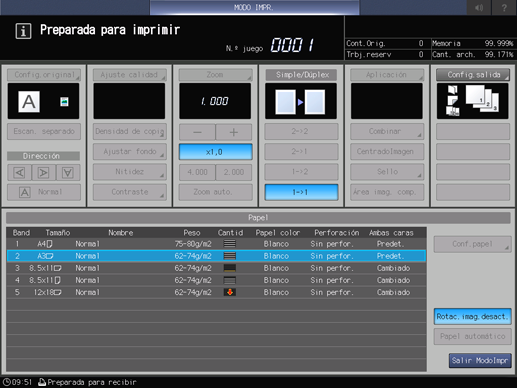Open Config. salida output settings
Viewport: 517px width, 388px height.
[x=473, y=75]
